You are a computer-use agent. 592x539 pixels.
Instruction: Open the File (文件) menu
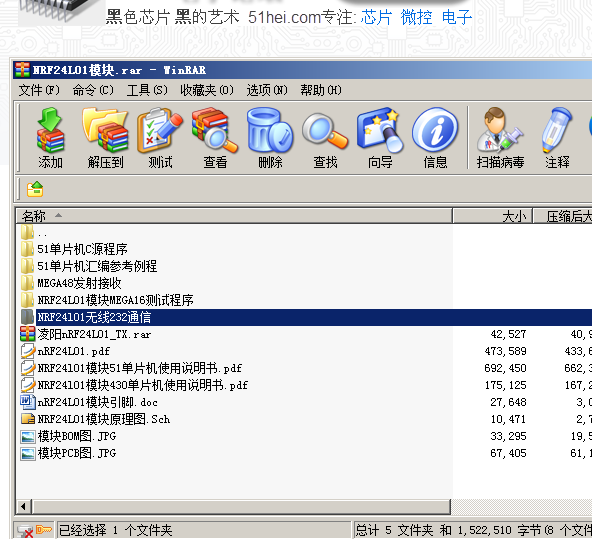point(39,90)
